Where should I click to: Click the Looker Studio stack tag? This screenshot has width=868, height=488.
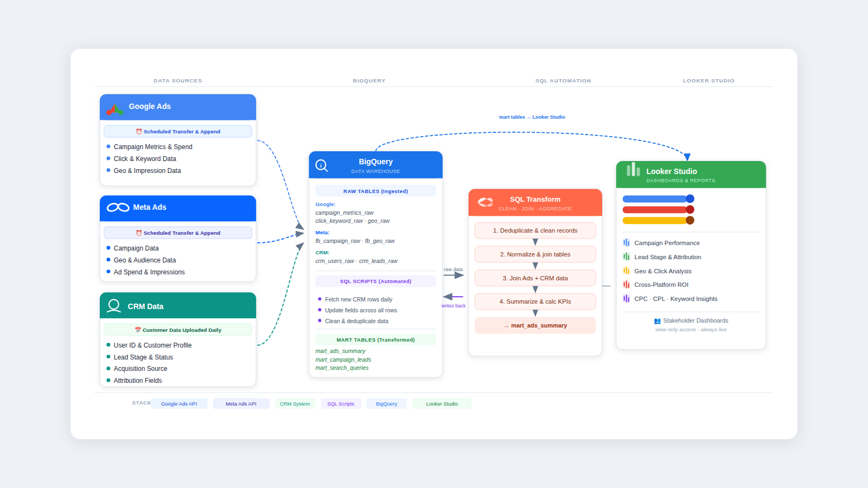[x=442, y=404]
